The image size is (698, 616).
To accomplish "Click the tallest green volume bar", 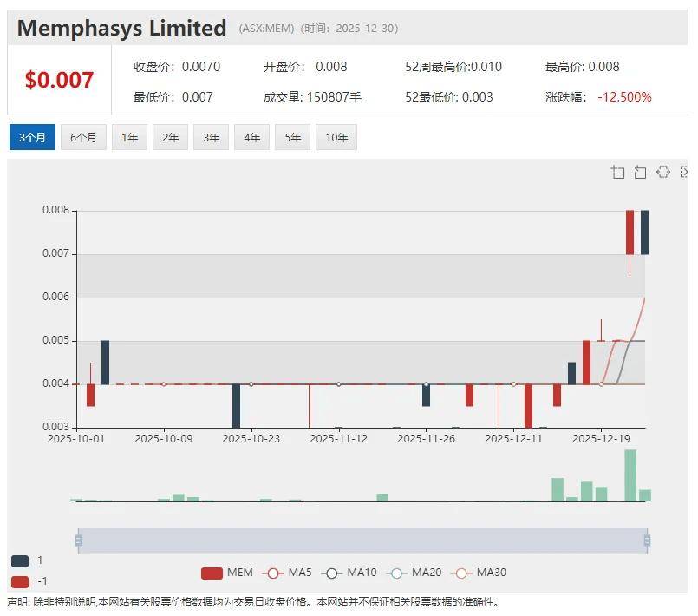I will (630, 475).
